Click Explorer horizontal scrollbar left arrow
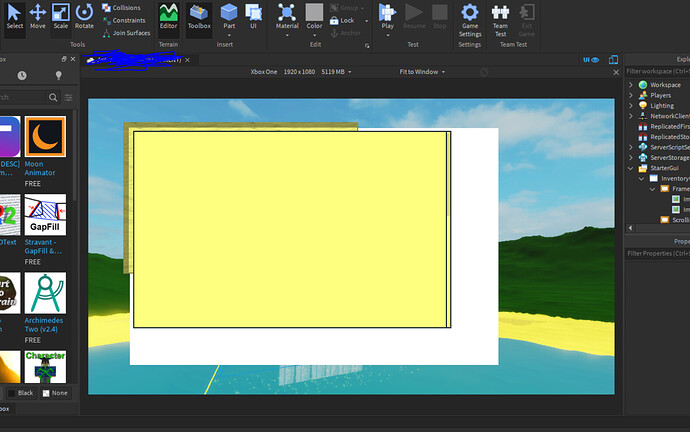The width and height of the screenshot is (690, 432). (631, 228)
